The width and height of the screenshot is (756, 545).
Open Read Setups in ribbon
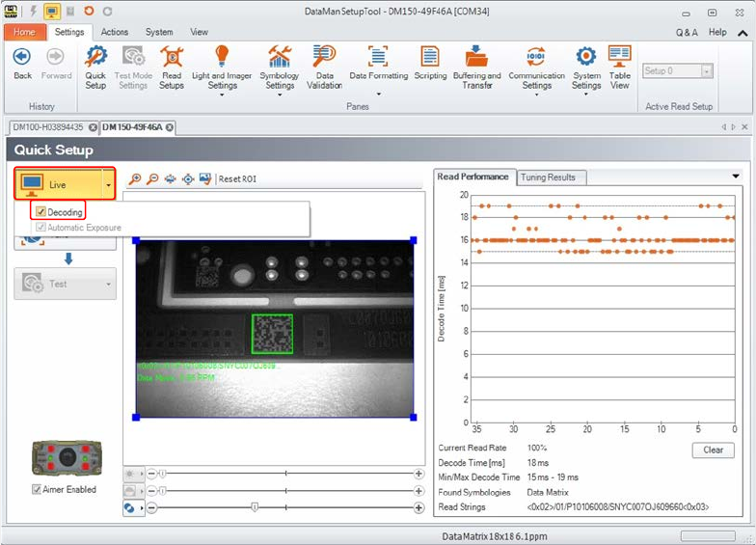[171, 66]
